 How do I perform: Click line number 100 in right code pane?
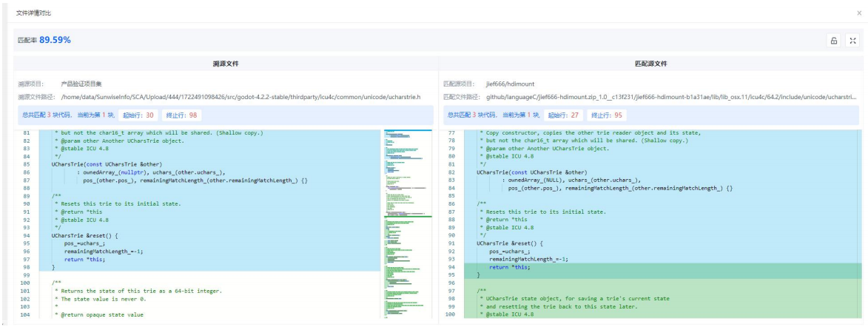[450, 314]
